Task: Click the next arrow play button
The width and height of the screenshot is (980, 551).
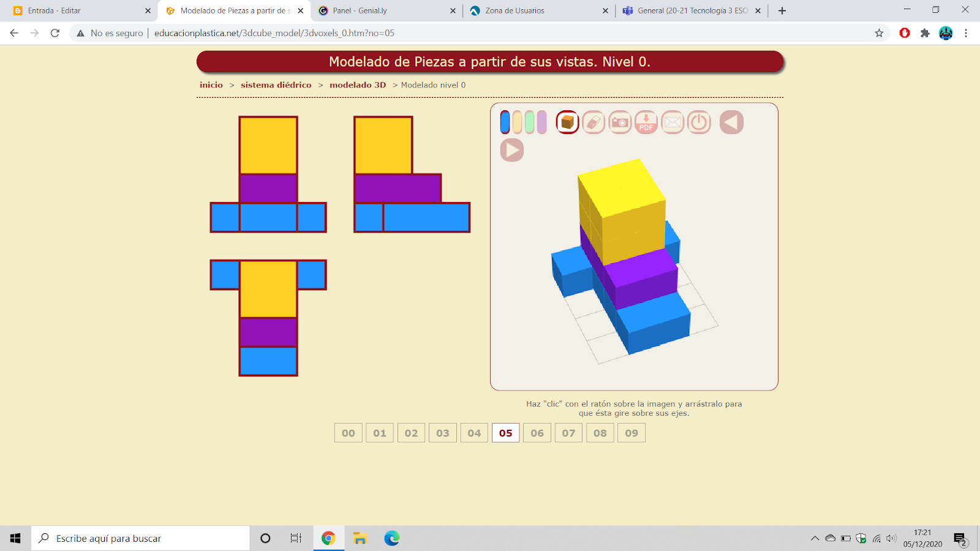Action: click(512, 150)
